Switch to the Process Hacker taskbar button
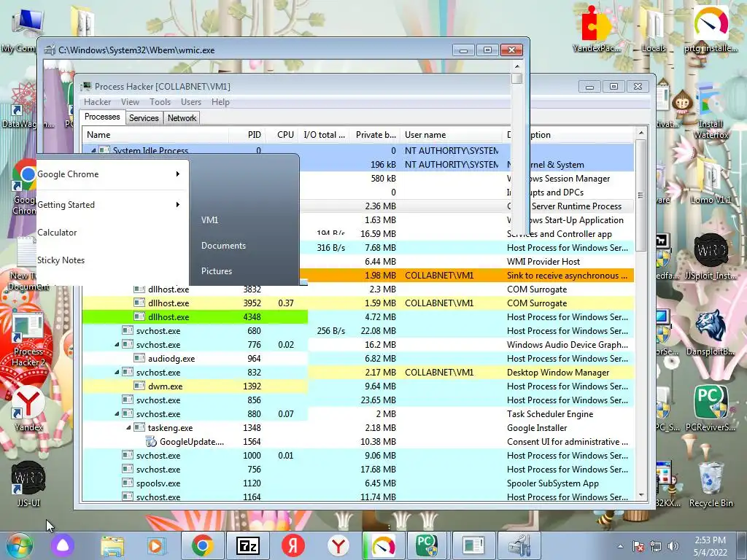The width and height of the screenshot is (747, 560). click(x=473, y=545)
